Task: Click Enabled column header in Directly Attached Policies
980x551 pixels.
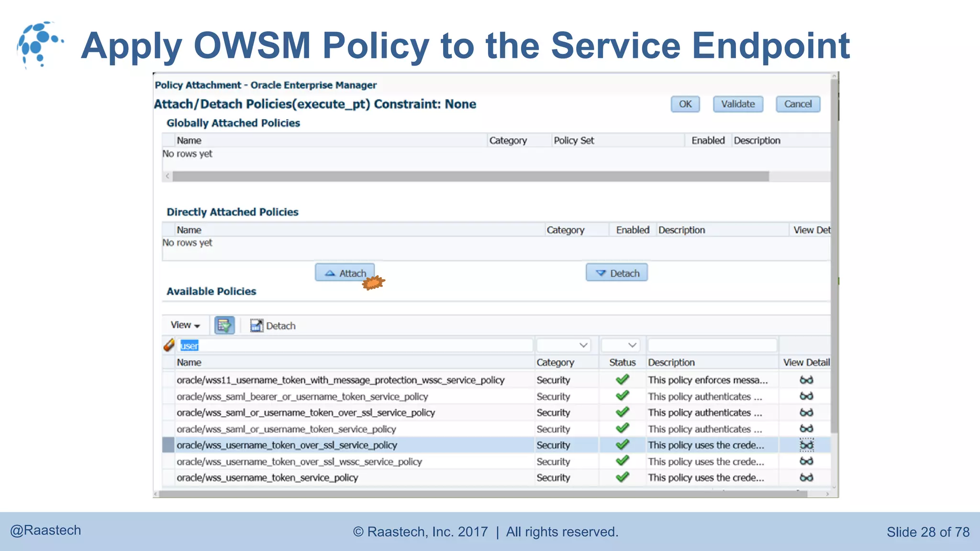Action: tap(633, 230)
